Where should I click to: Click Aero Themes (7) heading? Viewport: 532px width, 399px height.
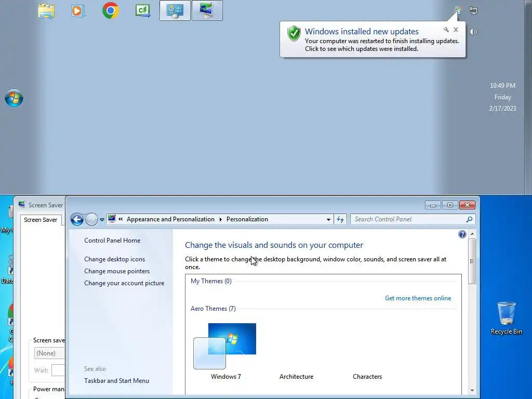click(x=213, y=309)
